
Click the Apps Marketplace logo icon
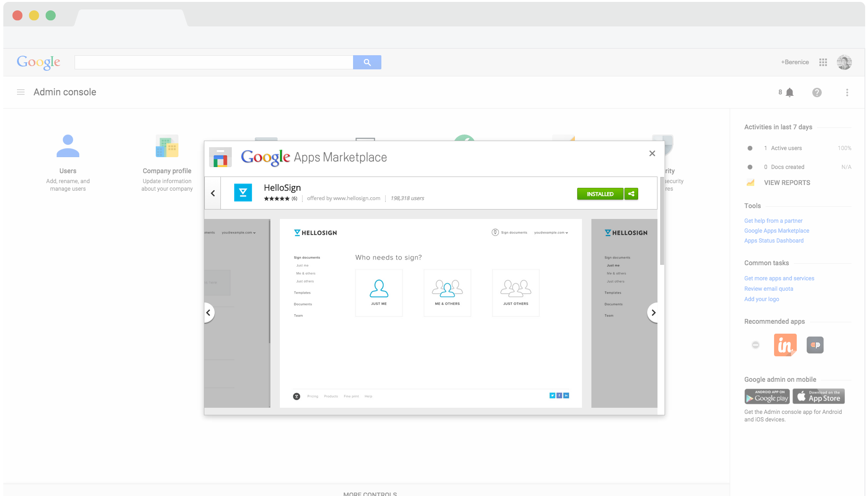click(220, 158)
